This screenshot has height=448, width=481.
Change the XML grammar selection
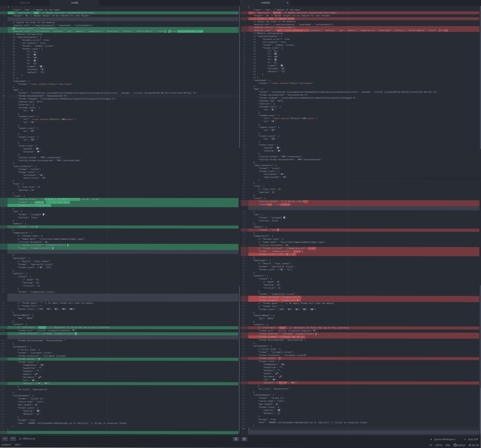pos(448,445)
